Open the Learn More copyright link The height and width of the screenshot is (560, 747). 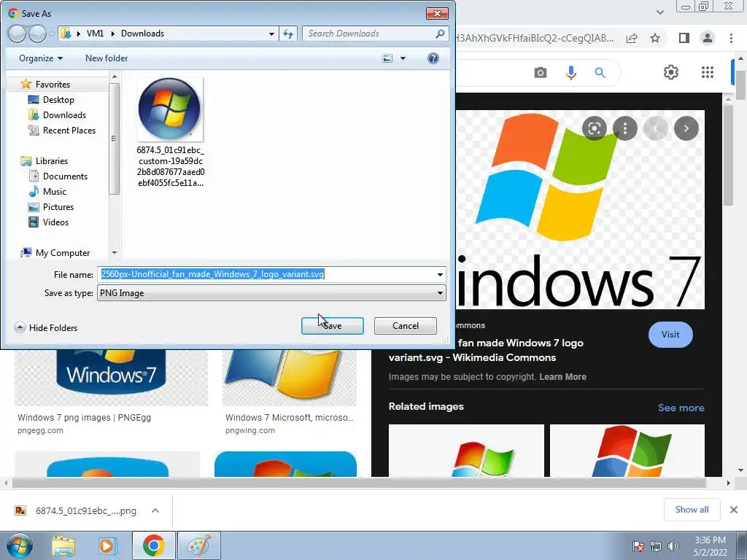[x=562, y=377]
